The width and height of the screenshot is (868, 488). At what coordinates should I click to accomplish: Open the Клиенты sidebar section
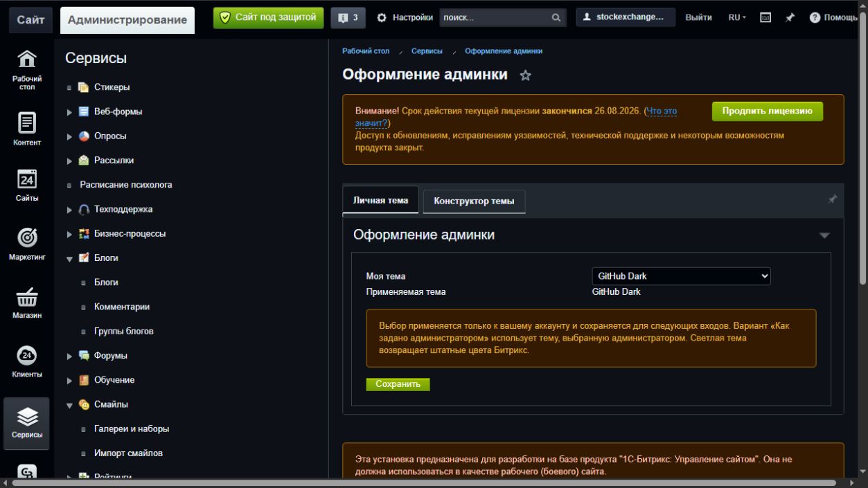pyautogui.click(x=27, y=361)
